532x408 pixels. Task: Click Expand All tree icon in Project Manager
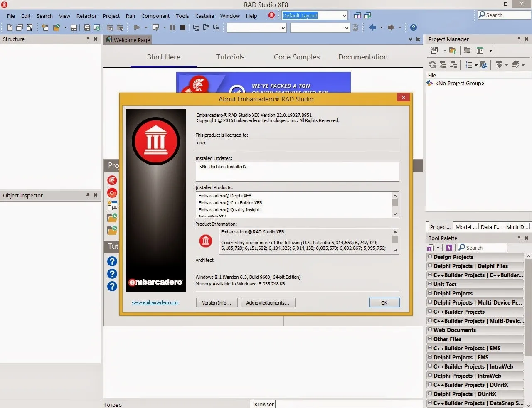[443, 65]
